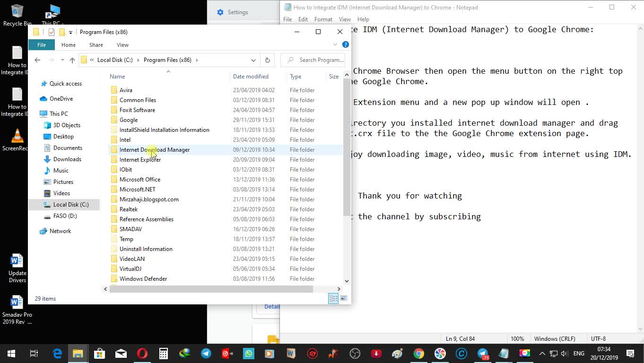Open the Mail app on taskbar
This screenshot has width=644, height=363.
121,354
